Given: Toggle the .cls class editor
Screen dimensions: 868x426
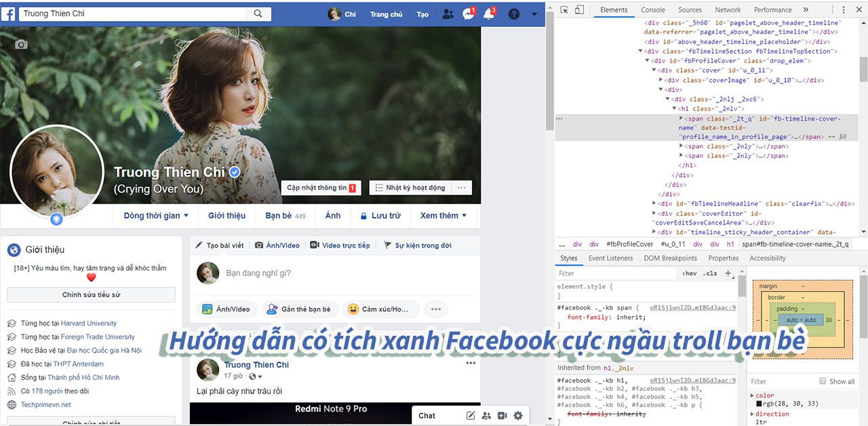Looking at the screenshot, I should pyautogui.click(x=710, y=273).
